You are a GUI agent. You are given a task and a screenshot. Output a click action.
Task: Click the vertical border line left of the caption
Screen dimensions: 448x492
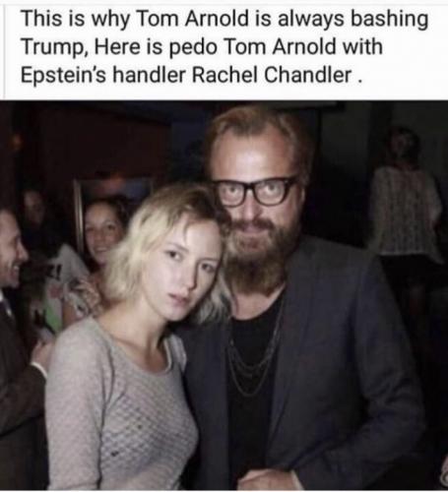pyautogui.click(x=4, y=49)
